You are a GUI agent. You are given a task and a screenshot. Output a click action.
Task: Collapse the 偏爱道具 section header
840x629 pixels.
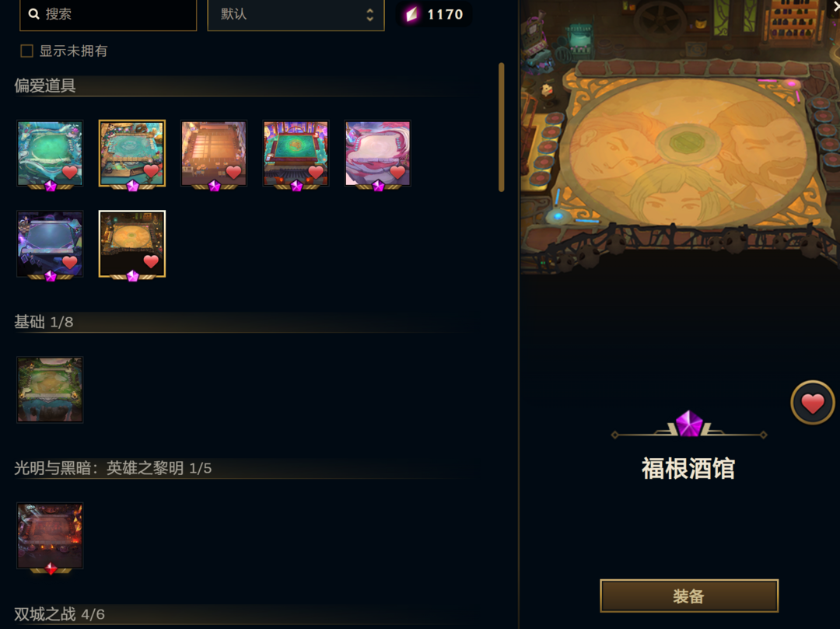[x=243, y=86]
